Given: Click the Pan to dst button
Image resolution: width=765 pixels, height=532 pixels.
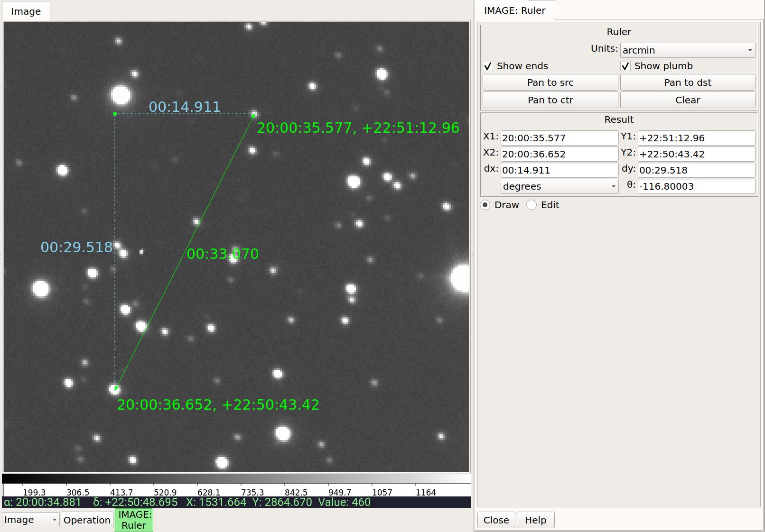Looking at the screenshot, I should click(688, 83).
